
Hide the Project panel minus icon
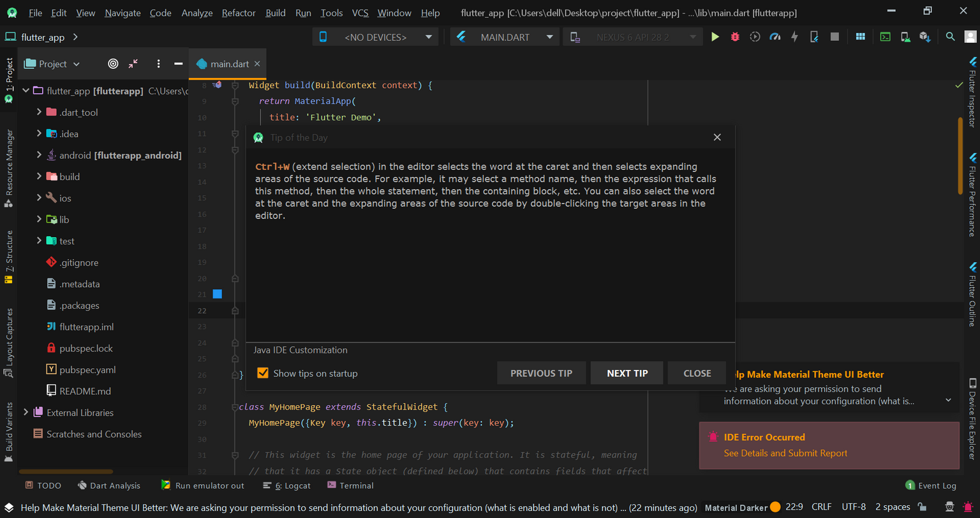point(179,64)
